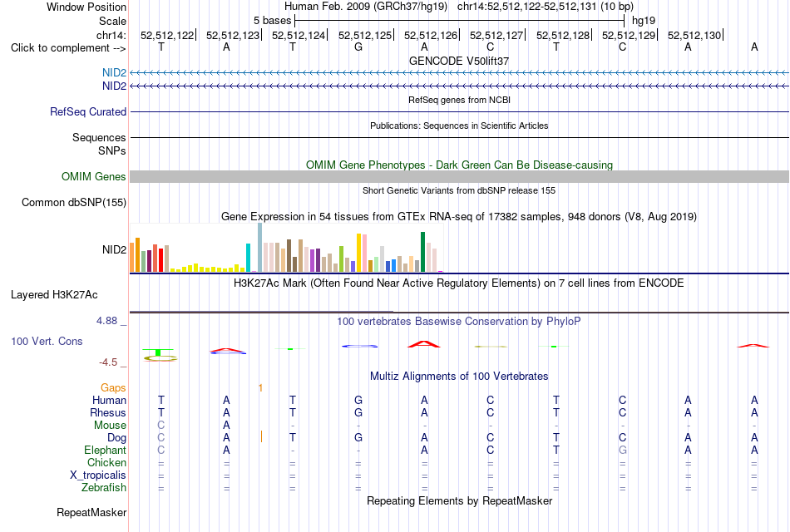
Task: Click the Scale label
Action: 112,21
